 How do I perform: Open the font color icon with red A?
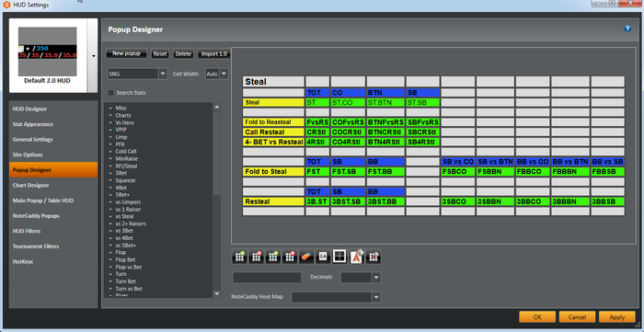point(357,257)
